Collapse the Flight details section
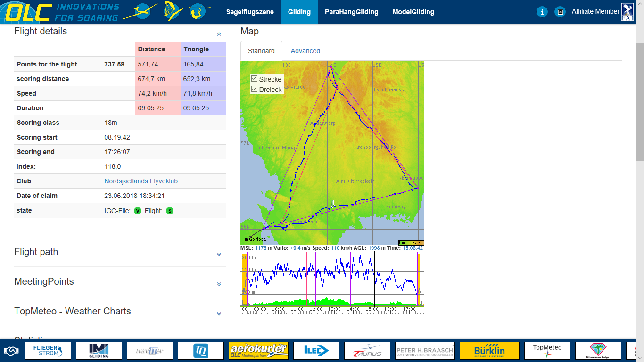The image size is (644, 362). coord(219,34)
